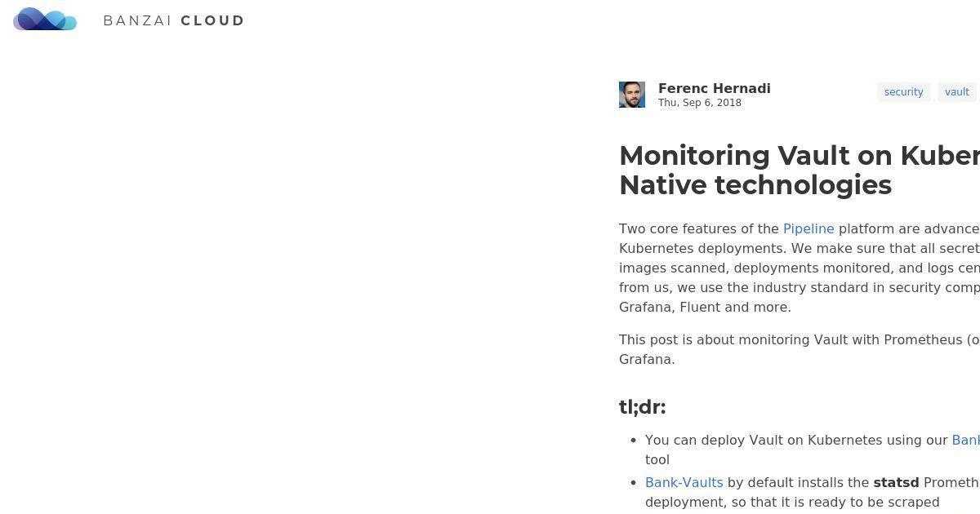Click the Banzai Cloud wave logo icon
This screenshot has width=980, height=514.
coord(45,19)
